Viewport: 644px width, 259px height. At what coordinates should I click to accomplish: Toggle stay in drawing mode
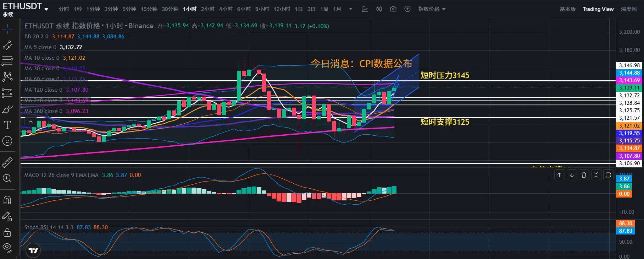[x=7, y=216]
